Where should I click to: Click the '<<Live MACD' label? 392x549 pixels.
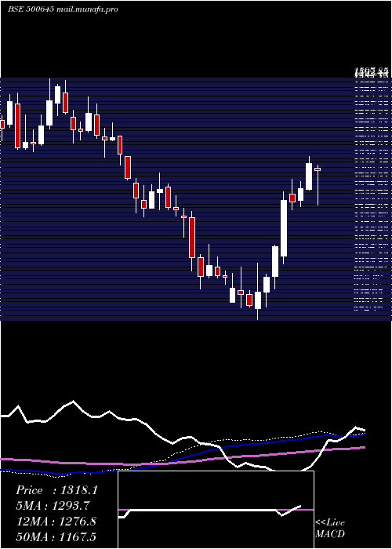[330, 529]
